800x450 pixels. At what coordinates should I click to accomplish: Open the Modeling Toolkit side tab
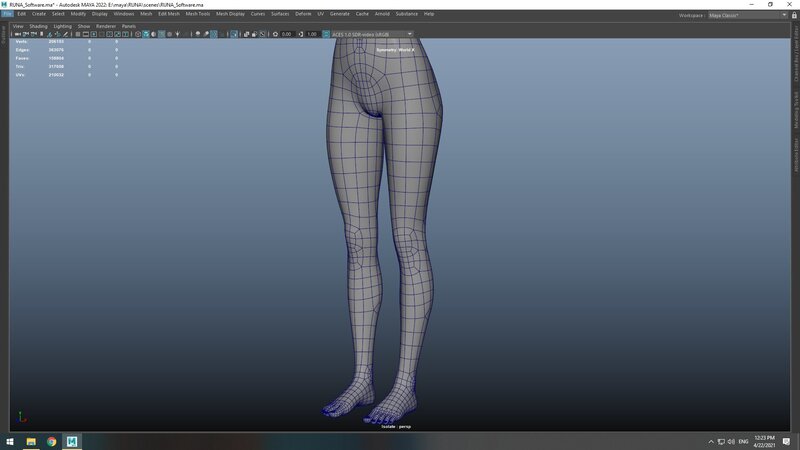796,107
